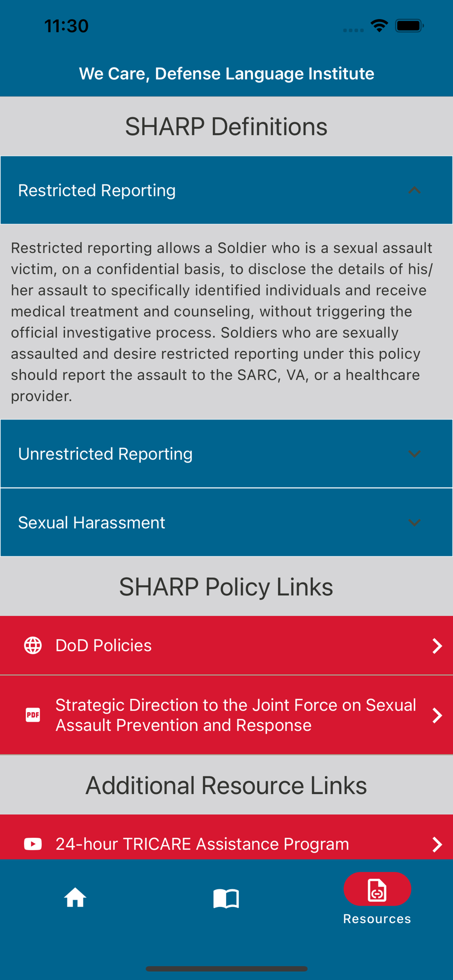
Task: Tap the Additional Resource Links heading
Action: [x=226, y=785]
